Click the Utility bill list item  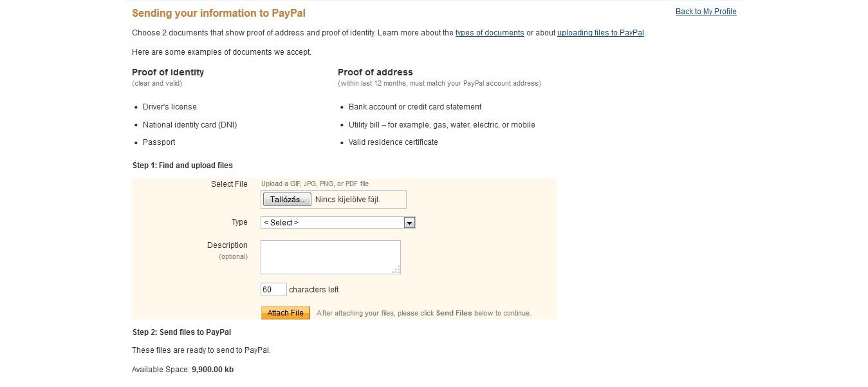tap(441, 125)
